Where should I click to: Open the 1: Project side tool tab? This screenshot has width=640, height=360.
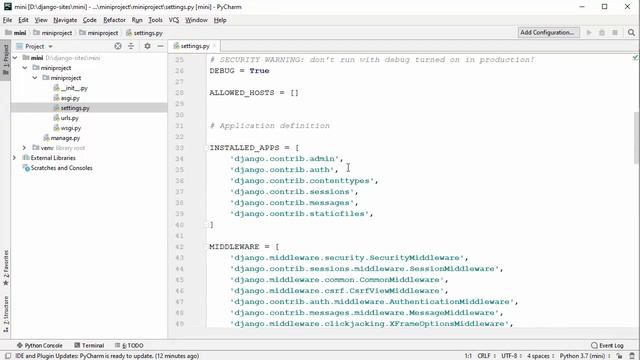(x=5, y=60)
